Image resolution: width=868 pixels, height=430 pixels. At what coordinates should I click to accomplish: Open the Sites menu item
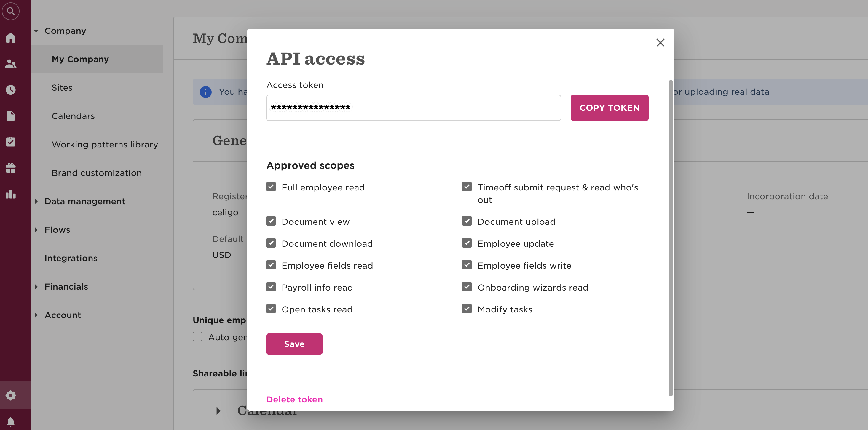62,88
